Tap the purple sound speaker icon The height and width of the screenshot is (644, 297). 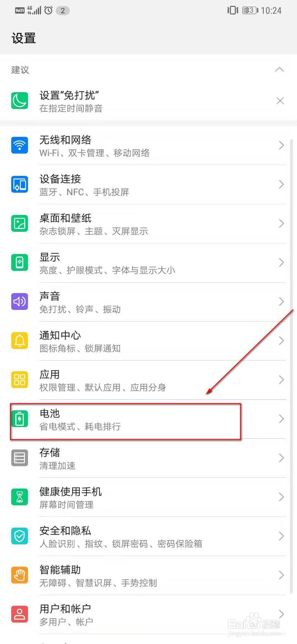tap(20, 301)
